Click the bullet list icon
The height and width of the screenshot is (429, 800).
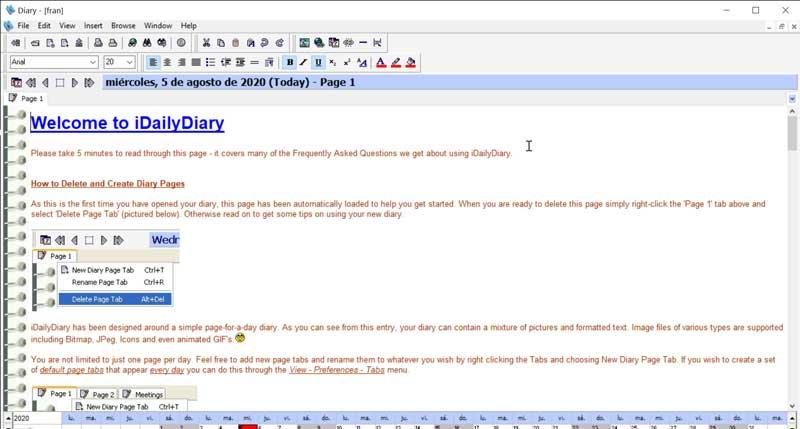210,62
